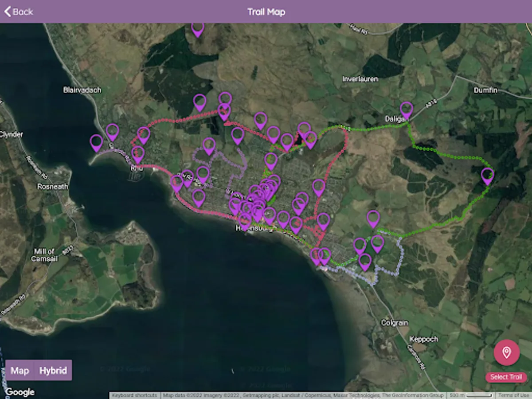Viewport: 532px width, 399px height.
Task: Open the map pin at Daligan
Action: tap(406, 111)
